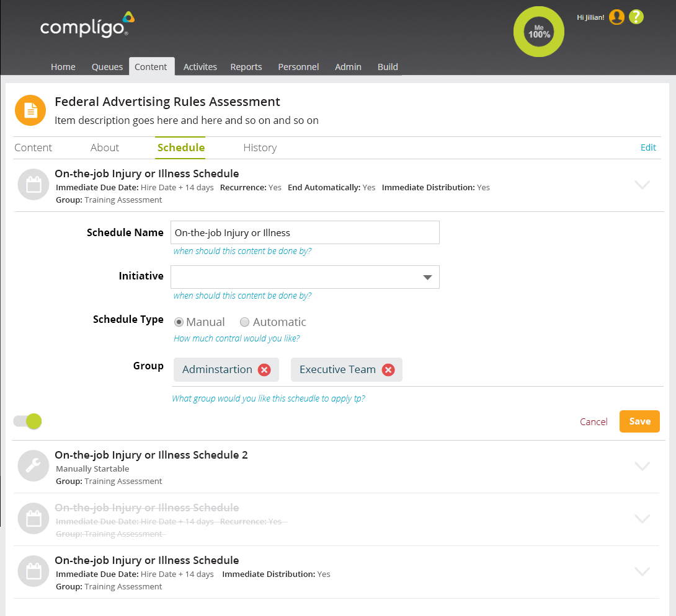The image size is (676, 616).
Task: Click the Me 100% progress ring
Action: click(x=539, y=32)
